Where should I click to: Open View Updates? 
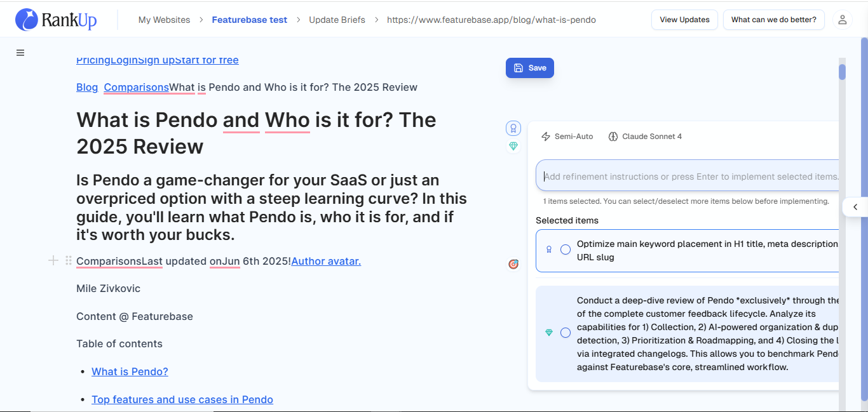[684, 20]
